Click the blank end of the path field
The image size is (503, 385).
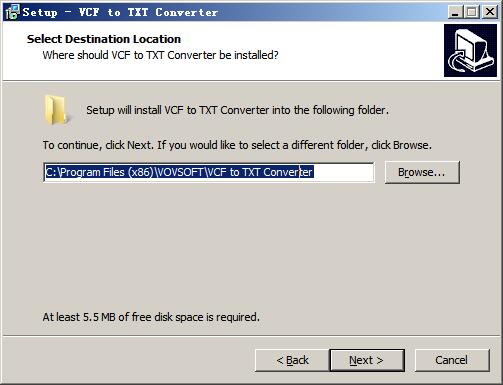(x=343, y=172)
